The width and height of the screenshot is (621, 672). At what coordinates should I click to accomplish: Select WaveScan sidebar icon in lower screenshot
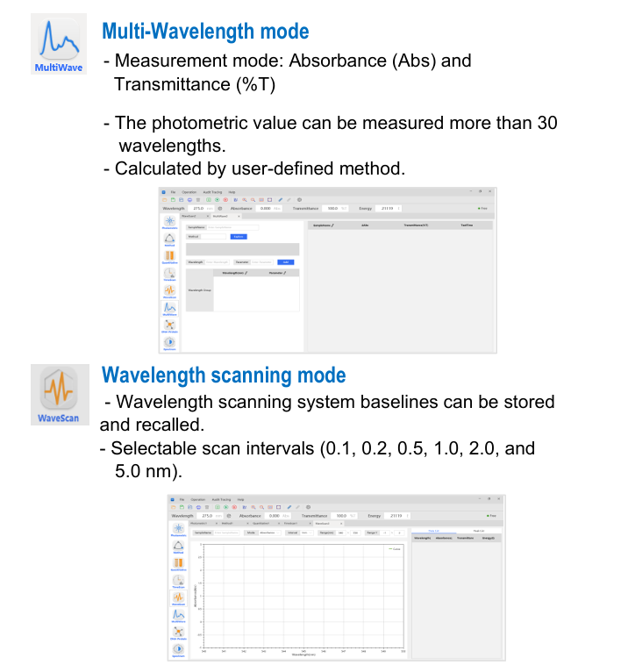pos(178,597)
